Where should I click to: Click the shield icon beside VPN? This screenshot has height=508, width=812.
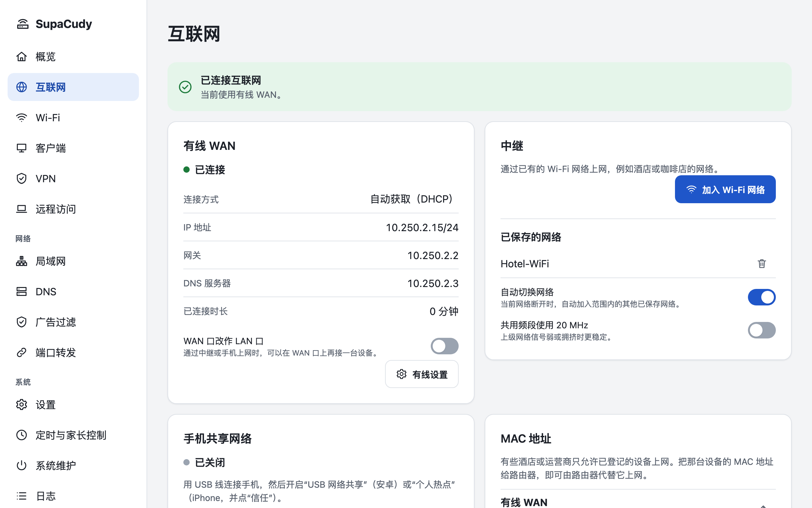point(22,178)
